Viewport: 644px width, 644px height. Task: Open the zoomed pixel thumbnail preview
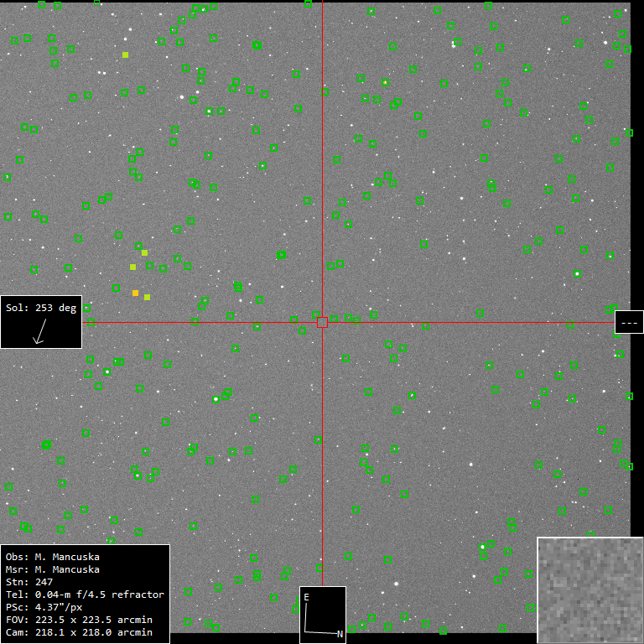(589, 589)
